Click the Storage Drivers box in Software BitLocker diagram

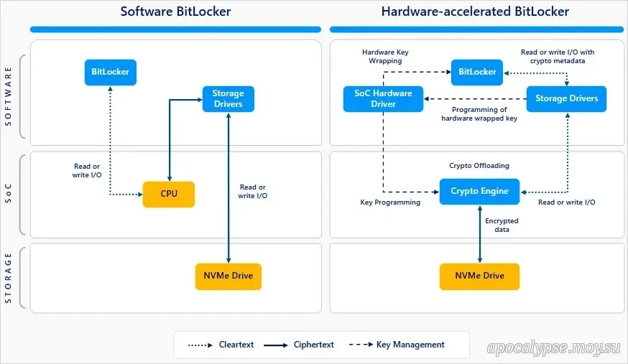coord(228,99)
